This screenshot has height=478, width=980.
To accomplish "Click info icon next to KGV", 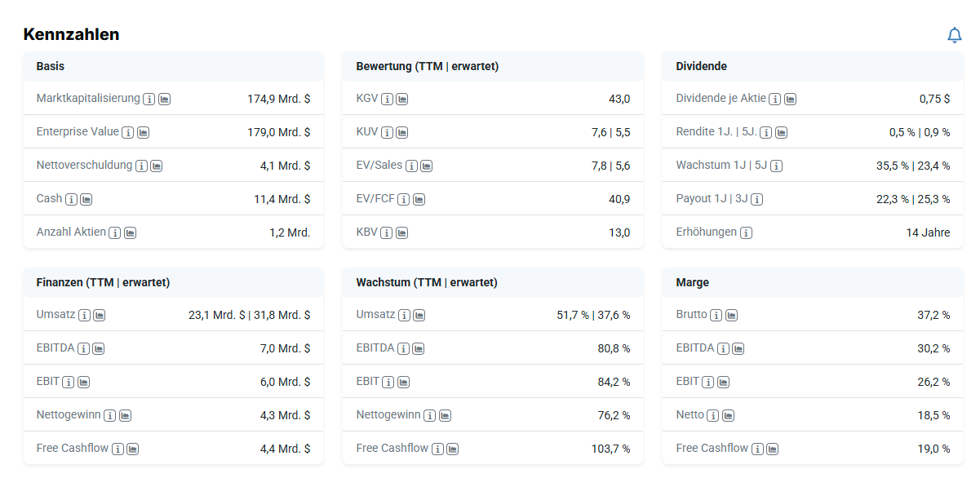I will [387, 99].
